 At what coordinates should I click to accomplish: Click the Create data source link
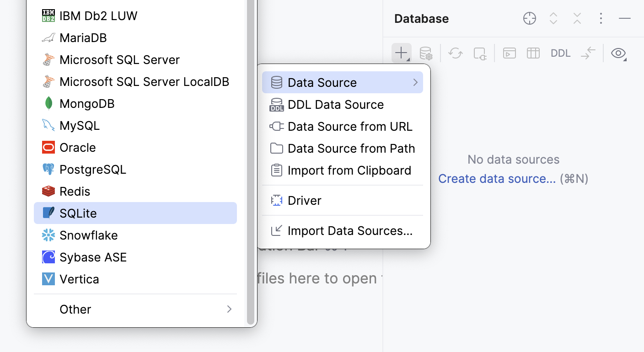tap(497, 179)
